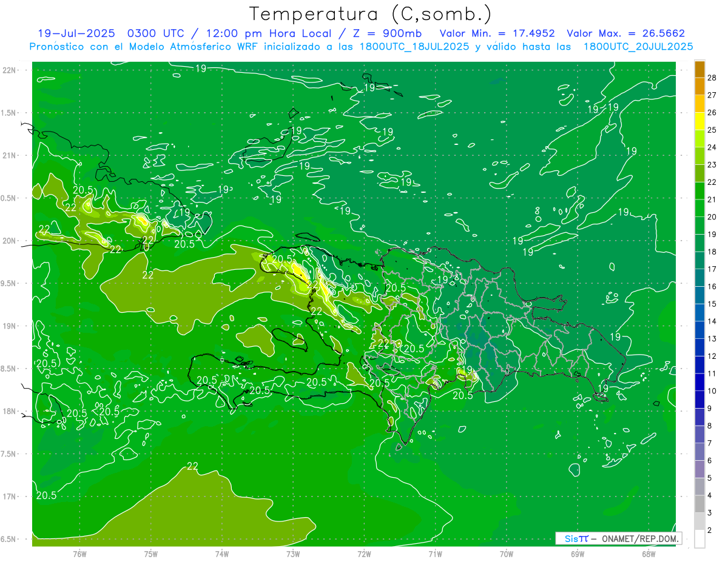Select the '19-Jul-2025' forecast date text

click(76, 34)
